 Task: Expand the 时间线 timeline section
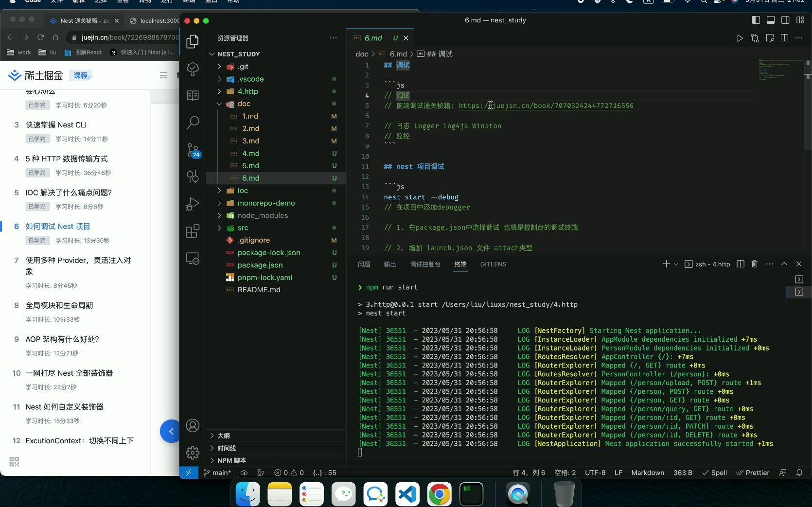227,448
